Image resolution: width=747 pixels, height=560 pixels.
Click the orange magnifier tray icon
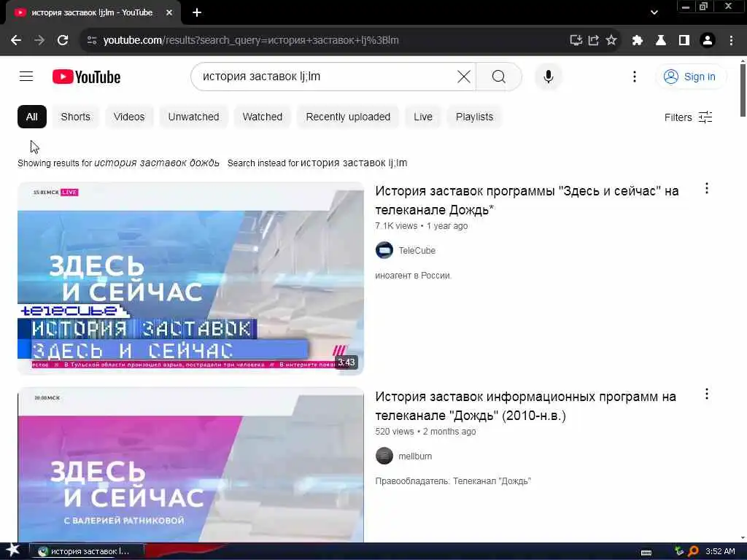pyautogui.click(x=693, y=551)
